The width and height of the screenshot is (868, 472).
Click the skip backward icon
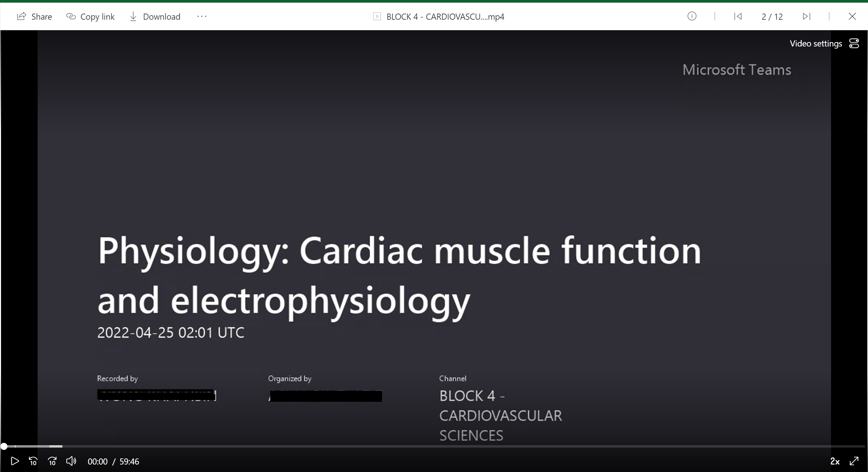coord(33,461)
